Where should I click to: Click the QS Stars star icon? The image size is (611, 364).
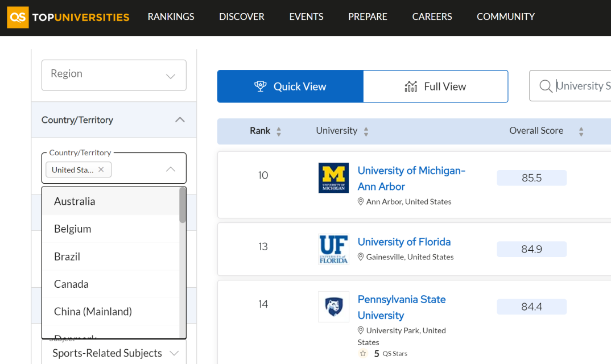click(363, 353)
